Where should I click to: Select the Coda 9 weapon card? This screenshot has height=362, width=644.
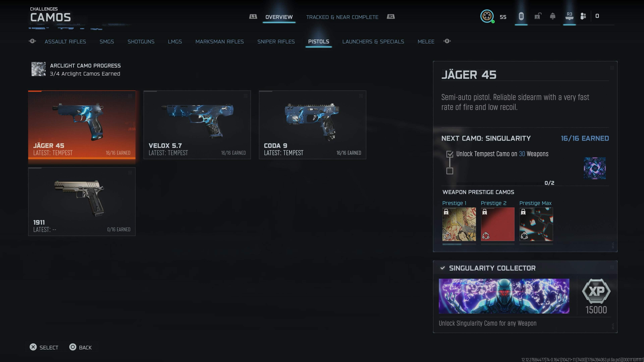tap(312, 125)
